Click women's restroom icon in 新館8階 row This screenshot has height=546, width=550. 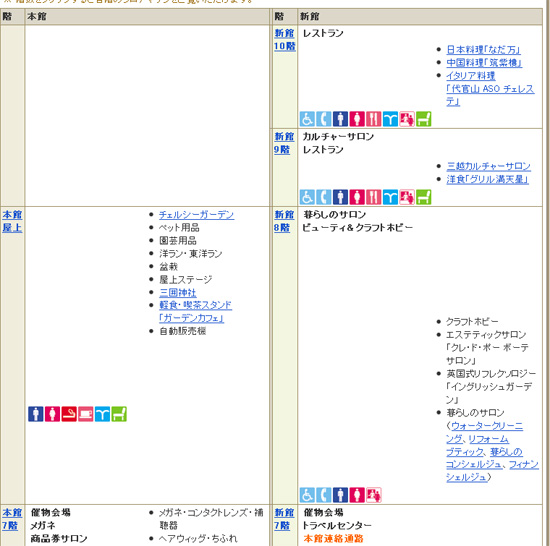357,495
